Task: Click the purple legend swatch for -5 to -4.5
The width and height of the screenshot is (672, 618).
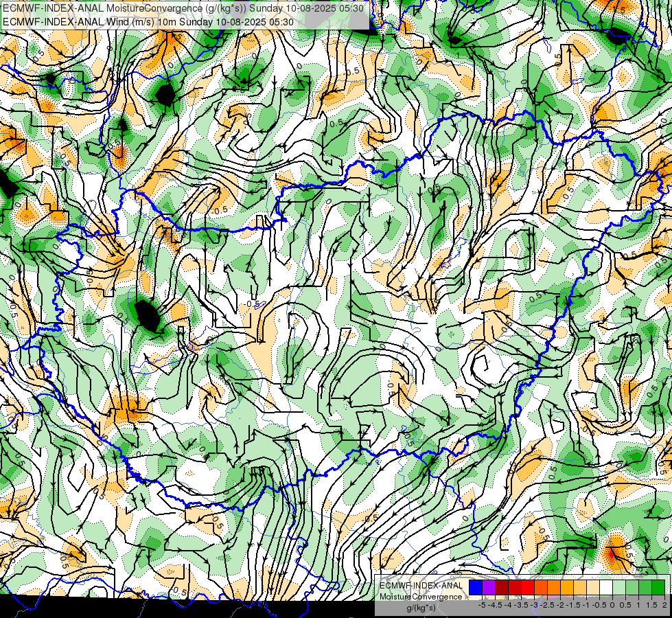Action: (x=489, y=588)
